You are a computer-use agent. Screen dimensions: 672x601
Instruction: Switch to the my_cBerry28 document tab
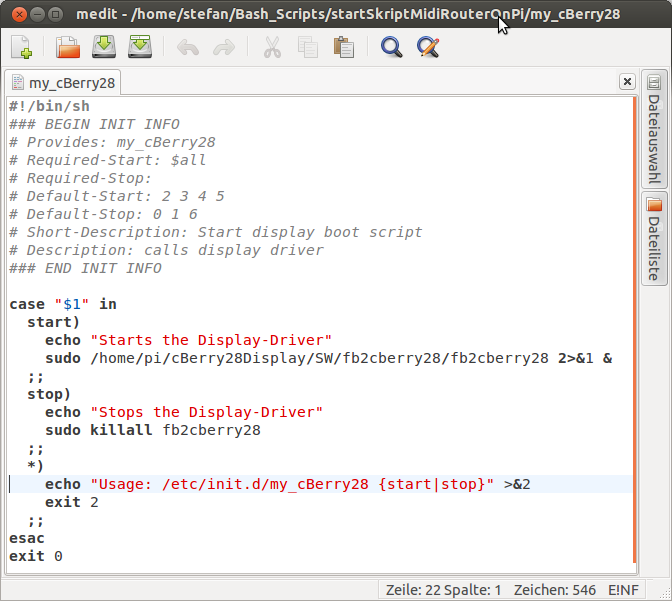pos(63,83)
